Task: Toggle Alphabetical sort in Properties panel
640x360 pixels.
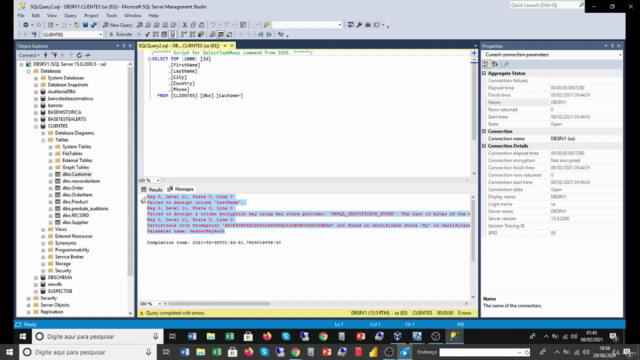Action: click(495, 64)
